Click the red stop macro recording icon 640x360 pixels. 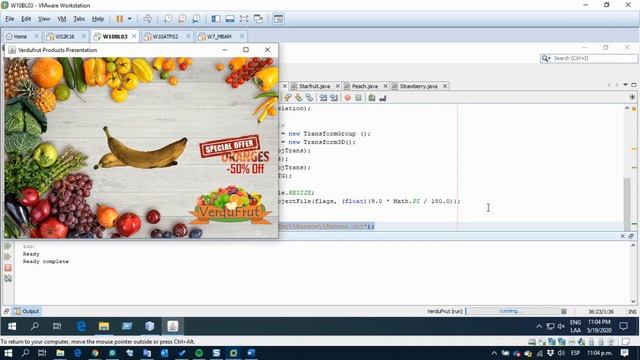347,98
